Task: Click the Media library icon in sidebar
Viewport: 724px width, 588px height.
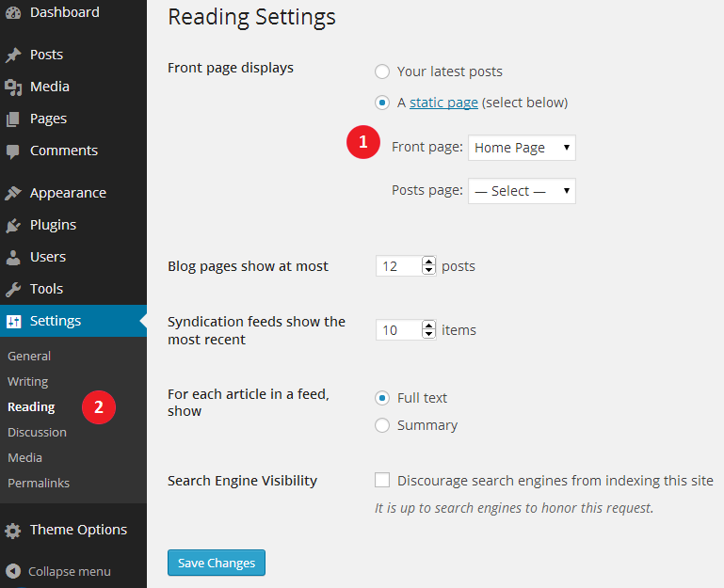Action: pos(13,87)
